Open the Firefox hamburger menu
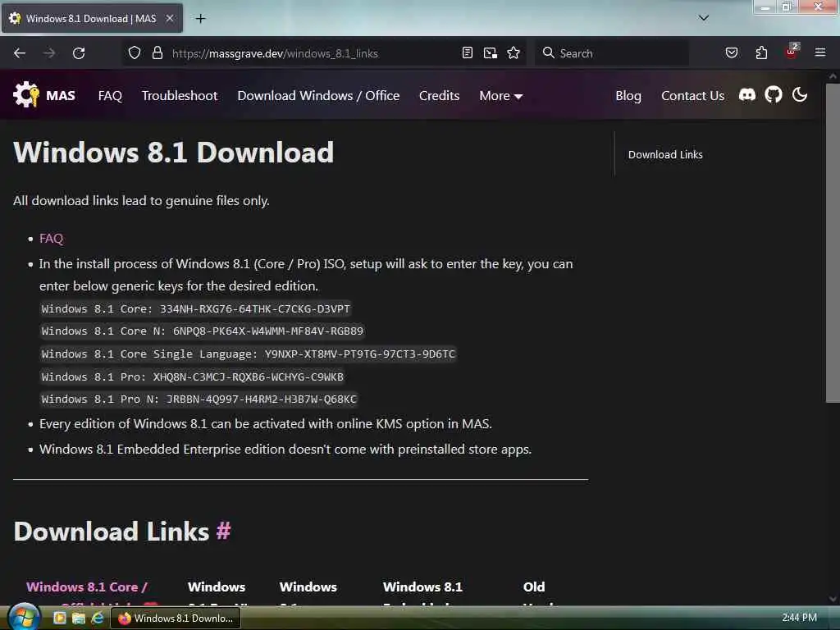Screen dimensions: 840x630 (820, 52)
